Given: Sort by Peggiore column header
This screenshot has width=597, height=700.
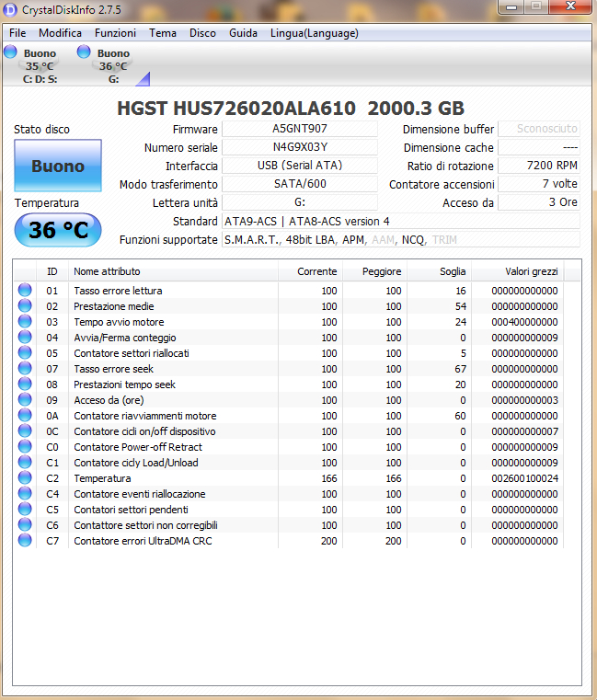Looking at the screenshot, I should (x=374, y=271).
